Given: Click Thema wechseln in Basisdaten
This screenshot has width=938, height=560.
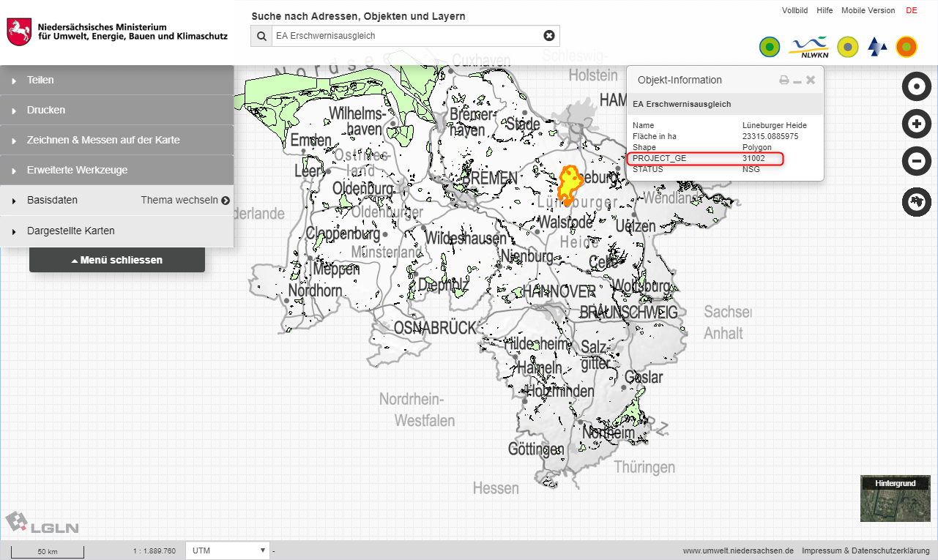Looking at the screenshot, I should pyautogui.click(x=185, y=200).
